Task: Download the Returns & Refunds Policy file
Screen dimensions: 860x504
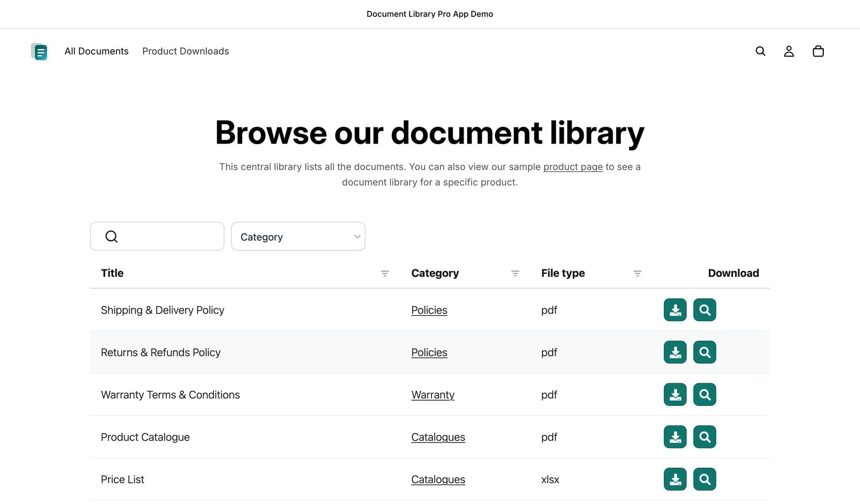Action: [x=675, y=352]
